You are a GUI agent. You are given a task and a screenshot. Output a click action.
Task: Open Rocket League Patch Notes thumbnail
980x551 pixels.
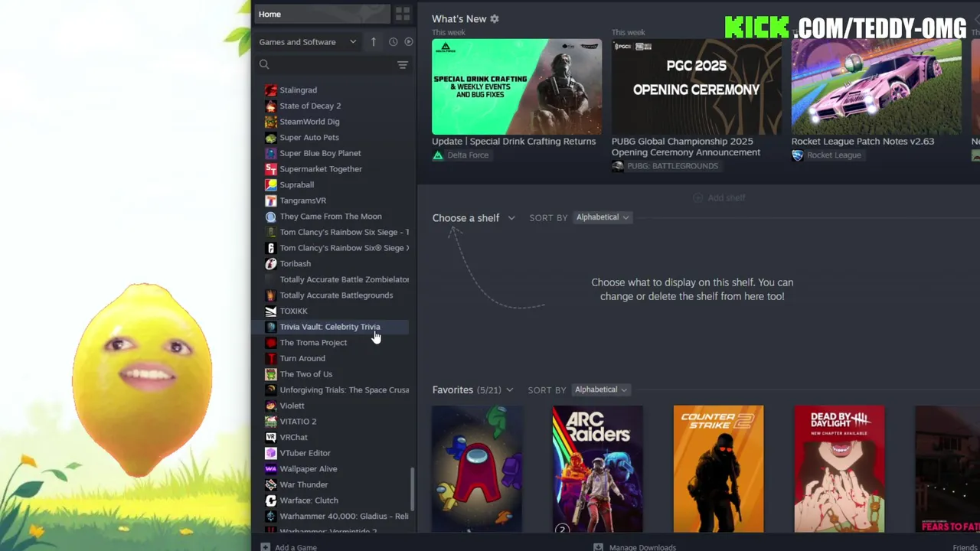pos(876,86)
